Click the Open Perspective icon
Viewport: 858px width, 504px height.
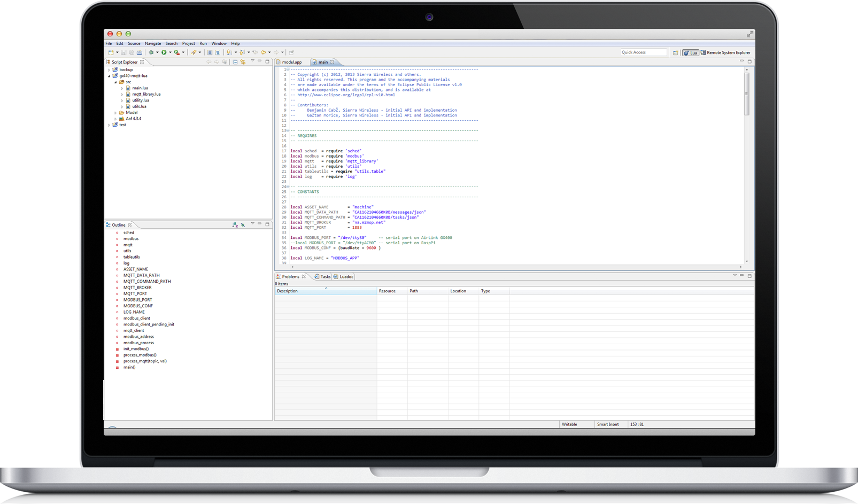click(676, 53)
